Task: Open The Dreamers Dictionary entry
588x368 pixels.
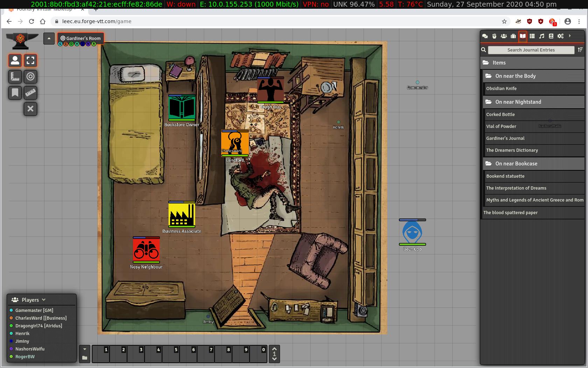Action: 534,150
